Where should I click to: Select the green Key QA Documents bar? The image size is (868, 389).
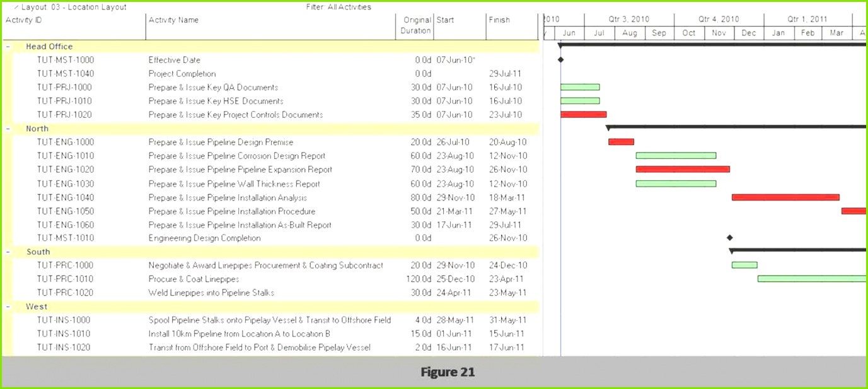coord(580,87)
